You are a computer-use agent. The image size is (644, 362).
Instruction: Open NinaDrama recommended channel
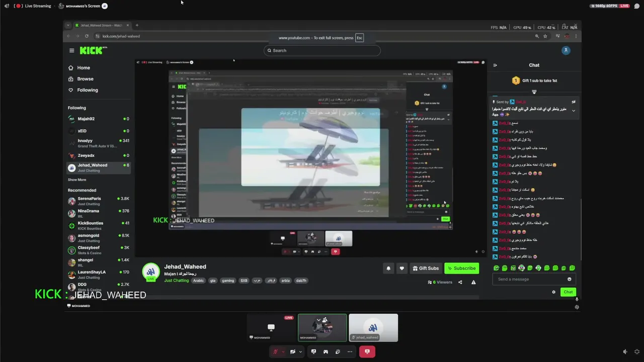point(99,213)
